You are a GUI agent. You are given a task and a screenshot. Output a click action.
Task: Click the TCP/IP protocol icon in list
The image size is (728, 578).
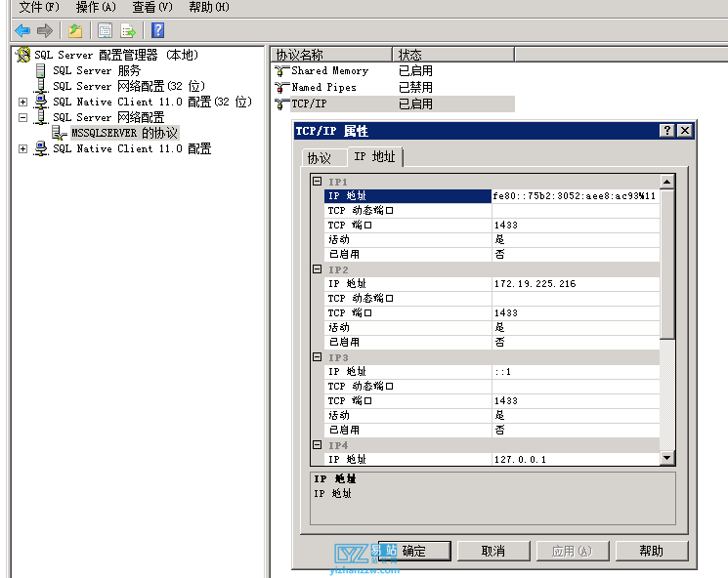click(281, 103)
